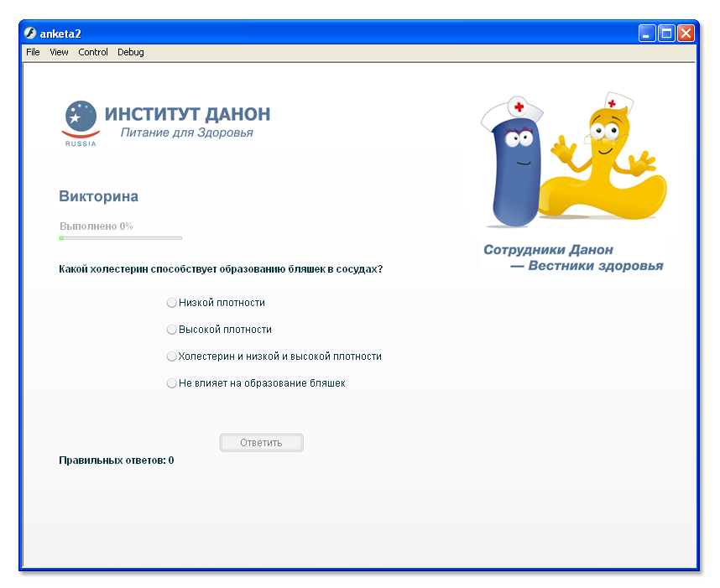Image resolution: width=720 pixels, height=588 pixels.
Task: Choose "Не влияет на образование бляшек" option
Action: click(x=171, y=382)
